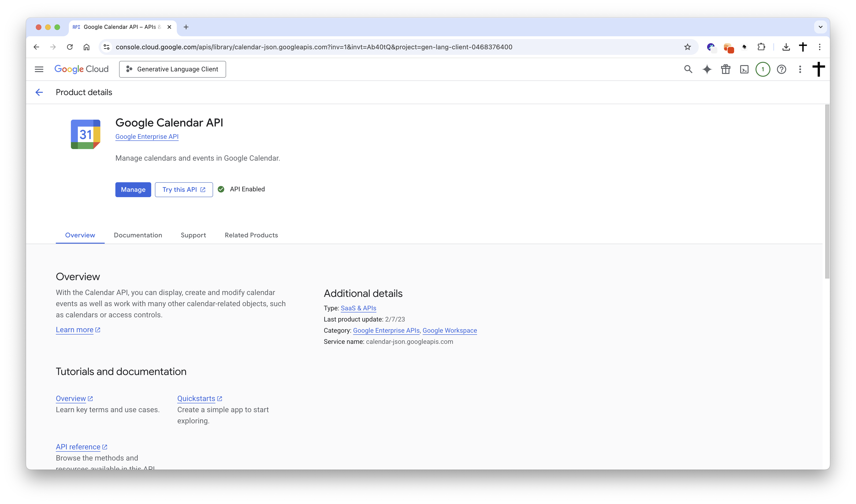The image size is (856, 504).
Task: Open the browser extensions puzzle icon
Action: 761,47
